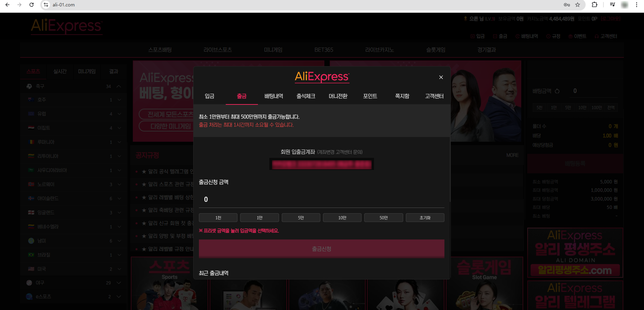
Task: Open the saved passwords key icon
Action: pyautogui.click(x=567, y=5)
